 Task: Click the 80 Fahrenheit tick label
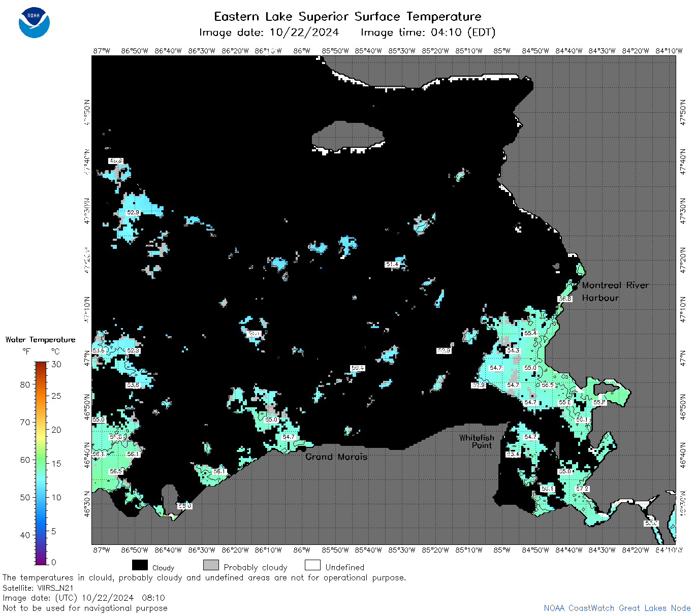[25, 384]
